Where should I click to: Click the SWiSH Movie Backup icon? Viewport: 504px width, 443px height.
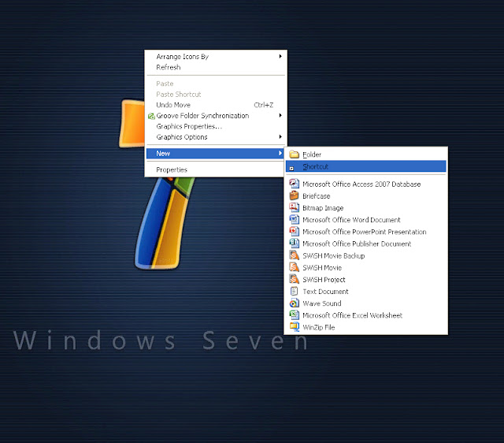click(294, 255)
